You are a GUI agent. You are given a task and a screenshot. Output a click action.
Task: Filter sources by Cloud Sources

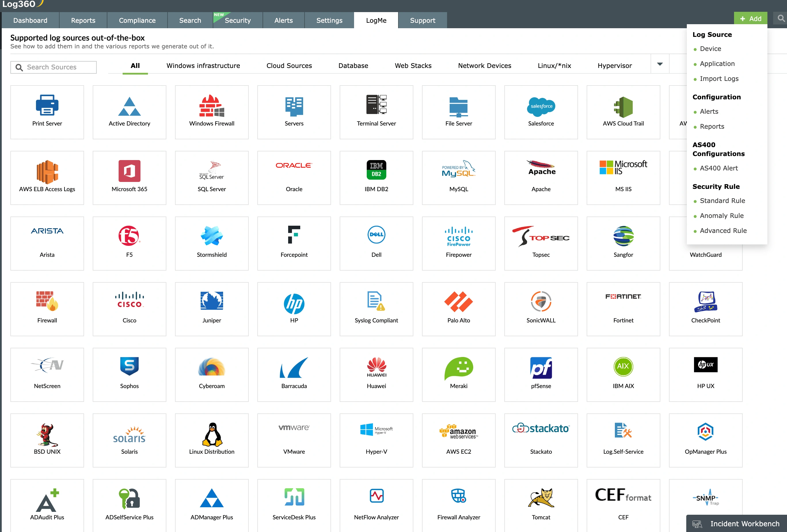point(289,66)
